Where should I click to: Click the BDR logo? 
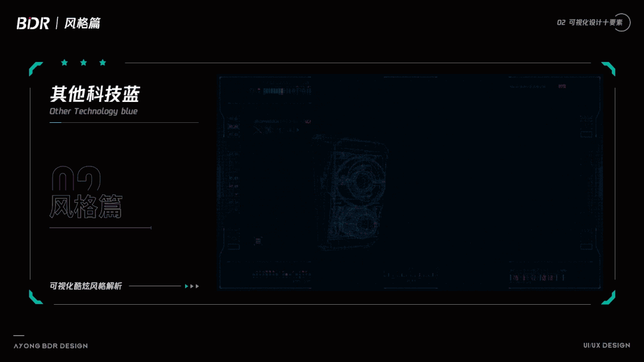[33, 23]
